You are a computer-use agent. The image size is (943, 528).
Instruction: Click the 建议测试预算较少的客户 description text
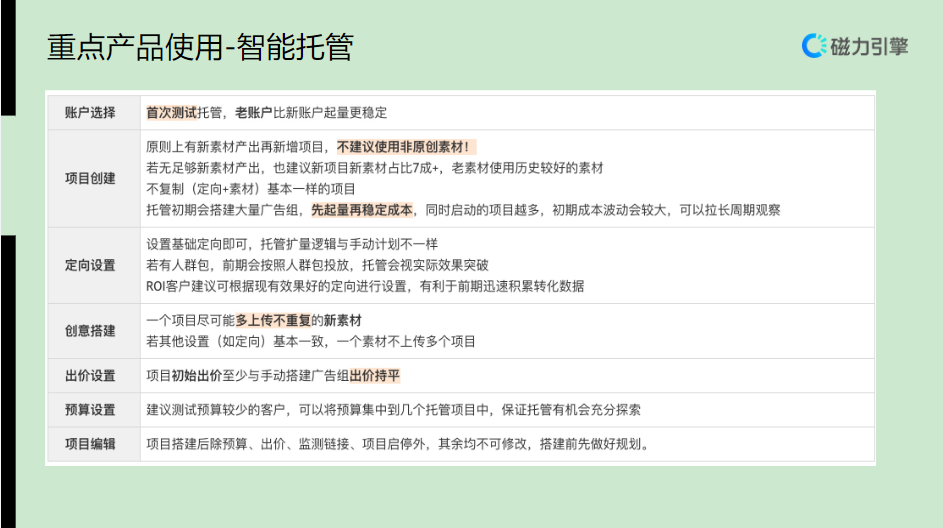393,409
